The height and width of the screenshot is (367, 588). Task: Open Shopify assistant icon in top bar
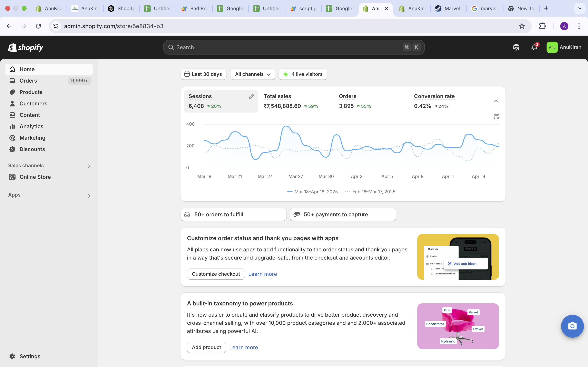tap(516, 47)
